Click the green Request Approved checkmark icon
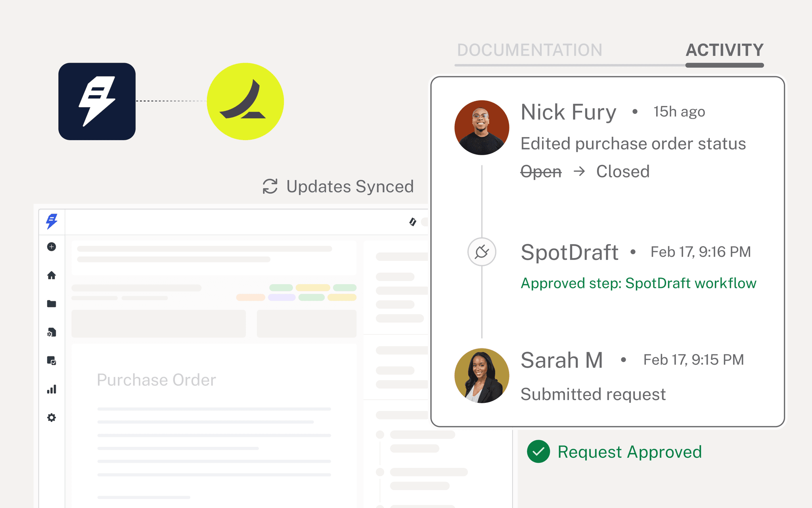Image resolution: width=812 pixels, height=508 pixels. [538, 452]
